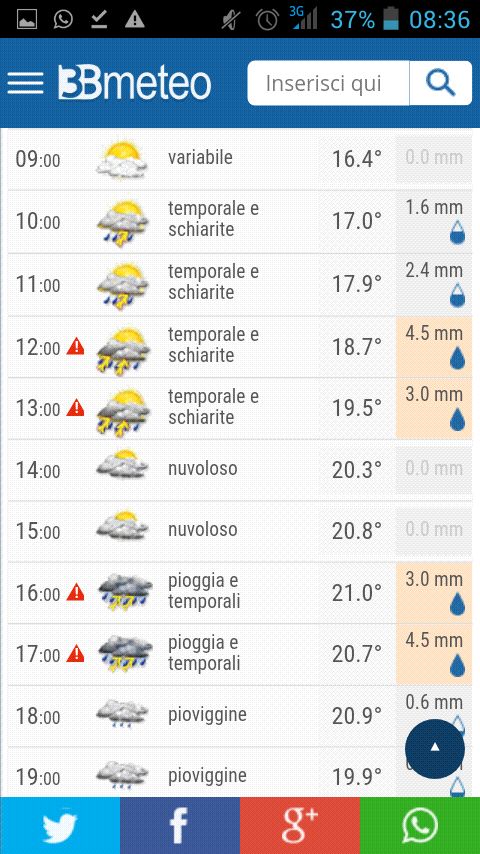This screenshot has width=480, height=854.
Task: Select the 14:00 nuvoloso row
Action: click(x=240, y=469)
